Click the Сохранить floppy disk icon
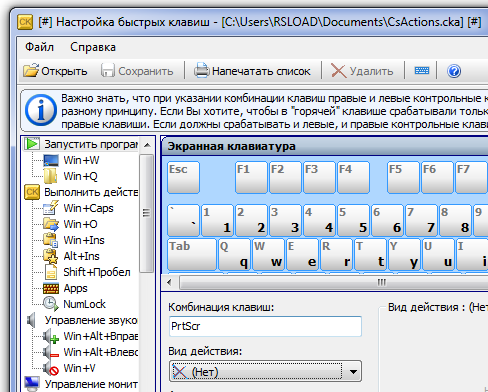Screen dimensions: 488x392 click(x=108, y=71)
